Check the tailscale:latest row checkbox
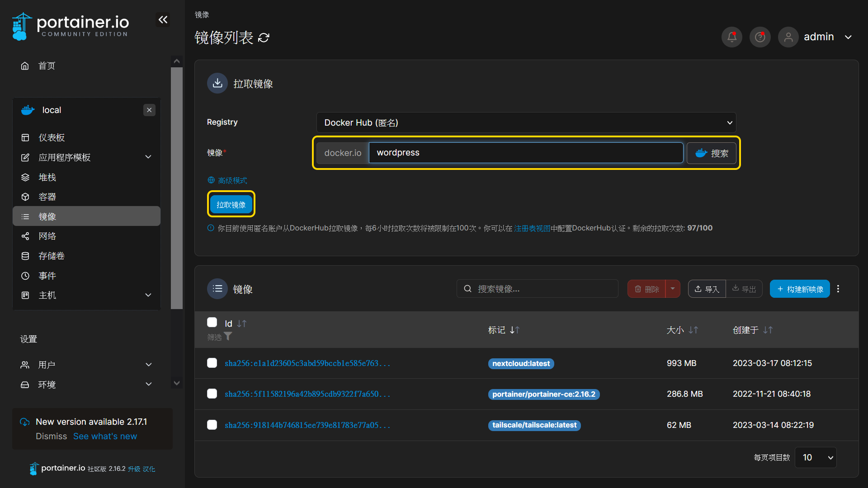The height and width of the screenshot is (488, 868). (212, 425)
